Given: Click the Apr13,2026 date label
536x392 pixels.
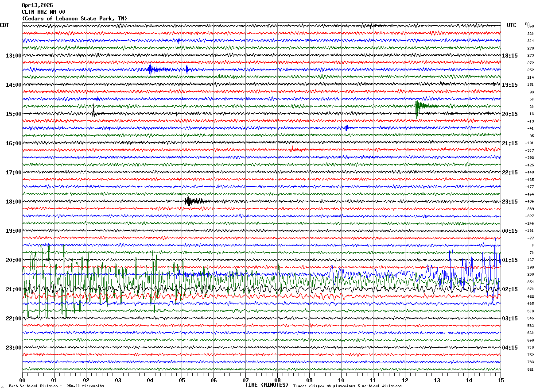Looking at the screenshot, I should 37,5.
